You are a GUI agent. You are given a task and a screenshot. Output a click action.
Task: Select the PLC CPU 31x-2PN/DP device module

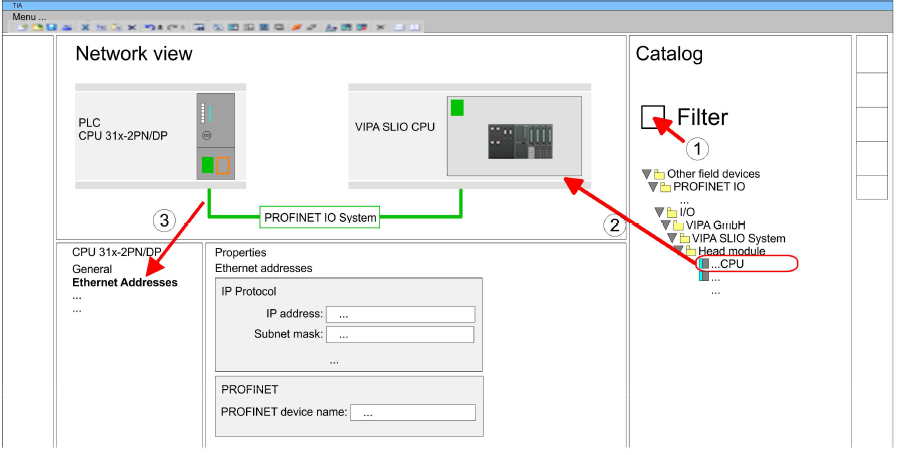point(215,136)
